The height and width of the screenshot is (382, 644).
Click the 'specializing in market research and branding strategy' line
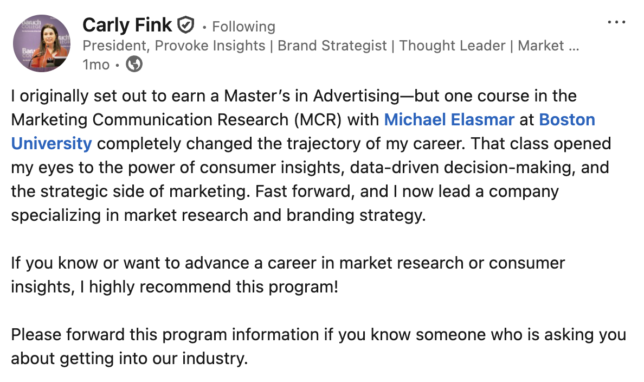(218, 215)
